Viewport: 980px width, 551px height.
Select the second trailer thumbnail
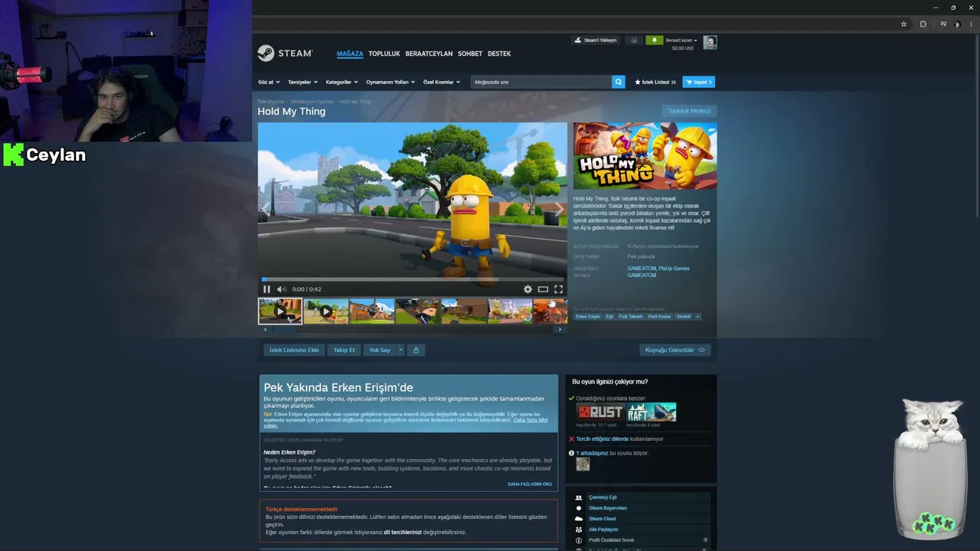pyautogui.click(x=325, y=311)
